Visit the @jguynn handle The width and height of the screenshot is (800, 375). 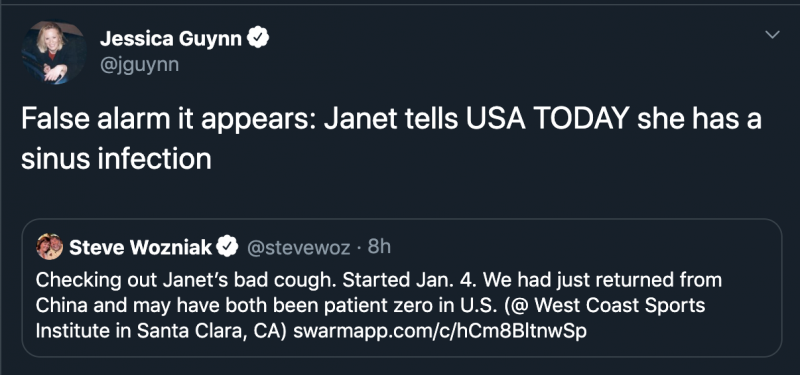[139, 65]
